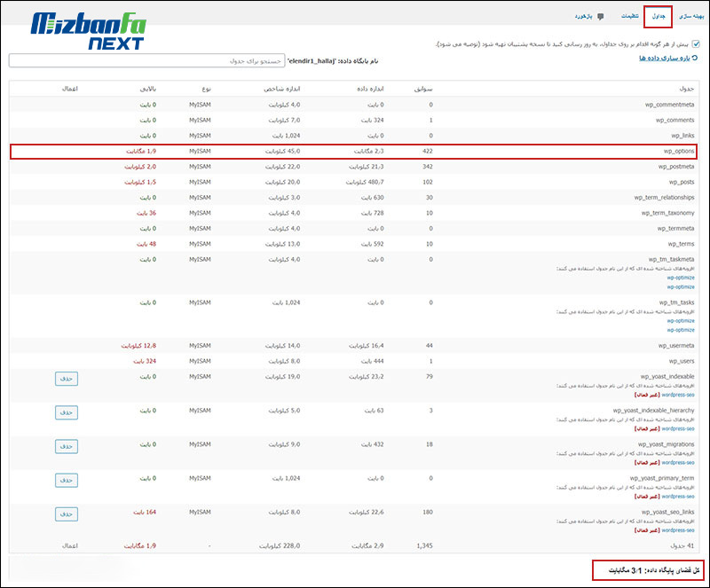Open wordpress-seo link under wp_yoast_indexable
Viewport: 710px width, 588px height.
coord(678,396)
